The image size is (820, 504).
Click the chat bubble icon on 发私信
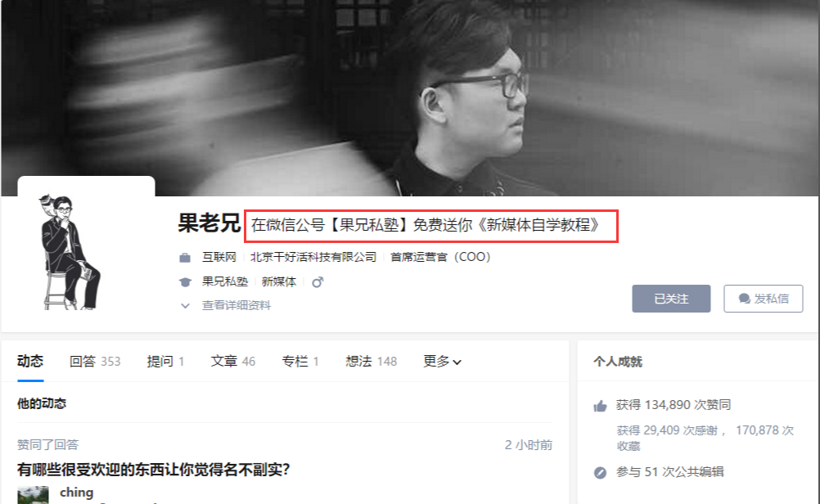tap(744, 299)
